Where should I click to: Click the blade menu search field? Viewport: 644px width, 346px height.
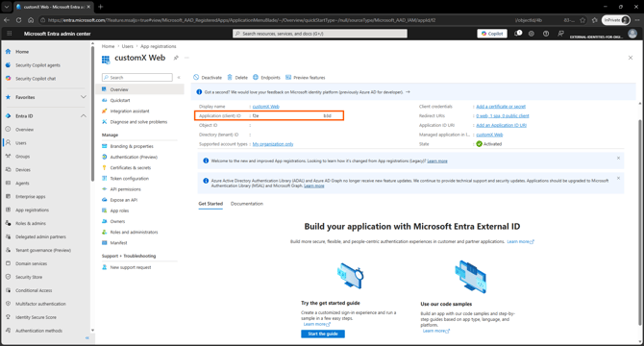click(x=137, y=78)
